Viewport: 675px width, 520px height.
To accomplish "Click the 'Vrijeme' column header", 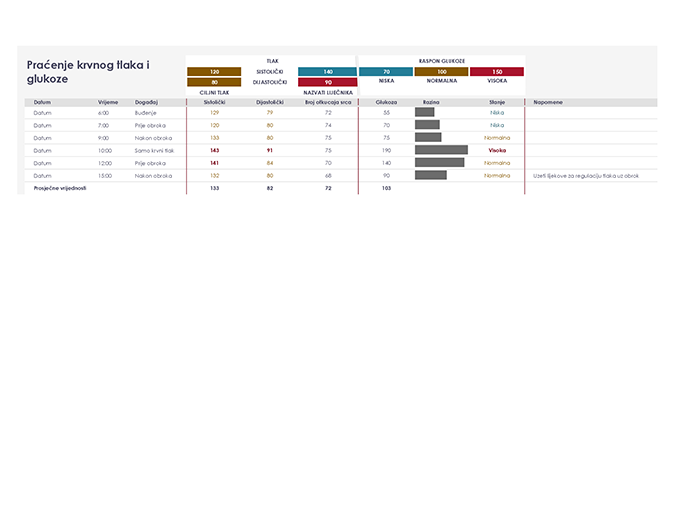I will coord(108,102).
